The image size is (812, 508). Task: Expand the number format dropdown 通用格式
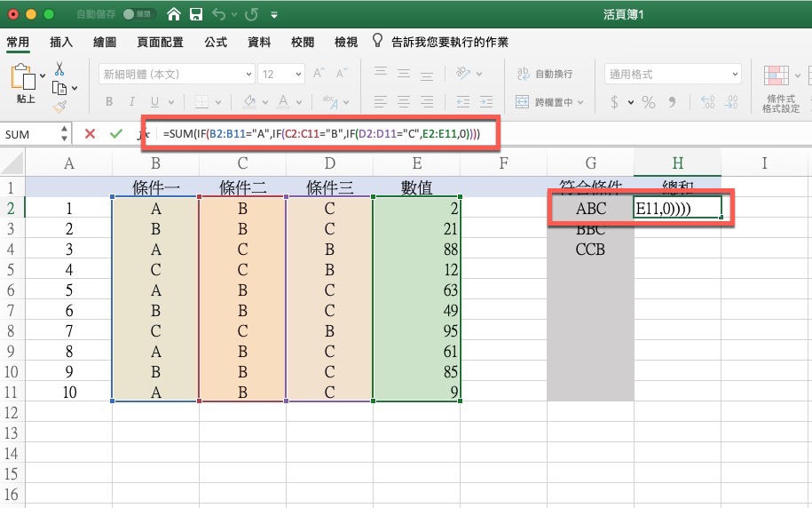click(x=673, y=75)
